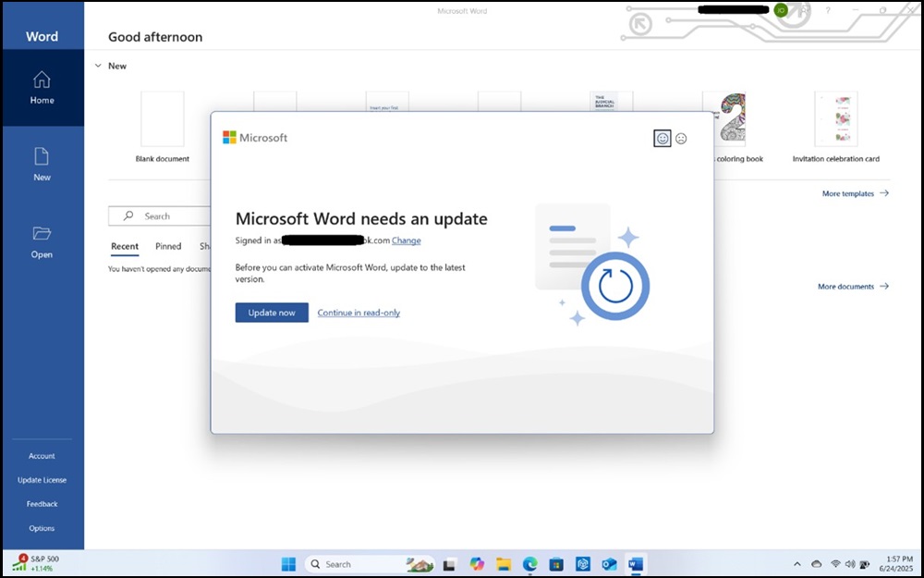Switch to the Recent documents tab

coord(125,246)
